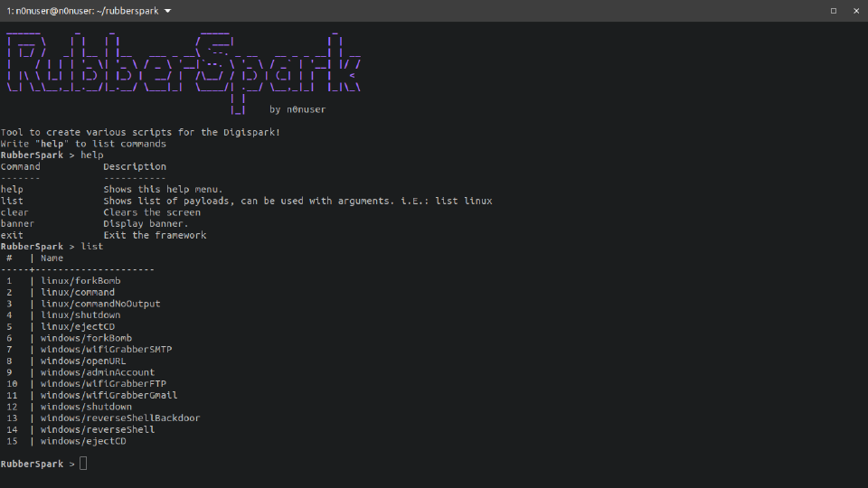
Task: Open the terminal title dropdown arrow
Action: pyautogui.click(x=168, y=11)
